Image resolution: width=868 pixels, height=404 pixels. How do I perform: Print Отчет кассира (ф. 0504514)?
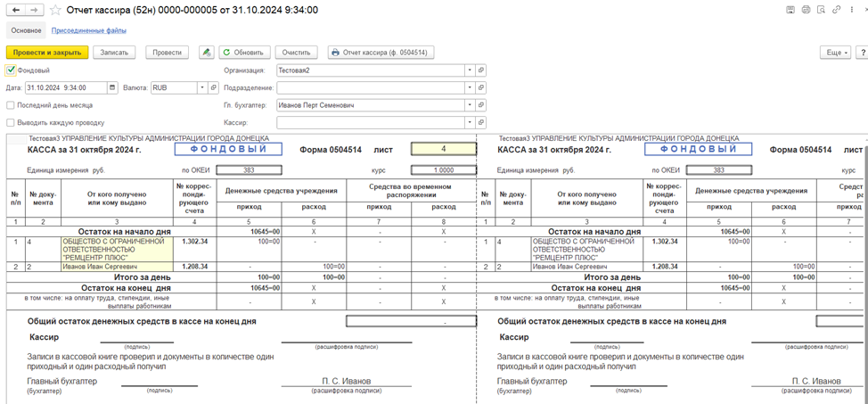[x=381, y=52]
